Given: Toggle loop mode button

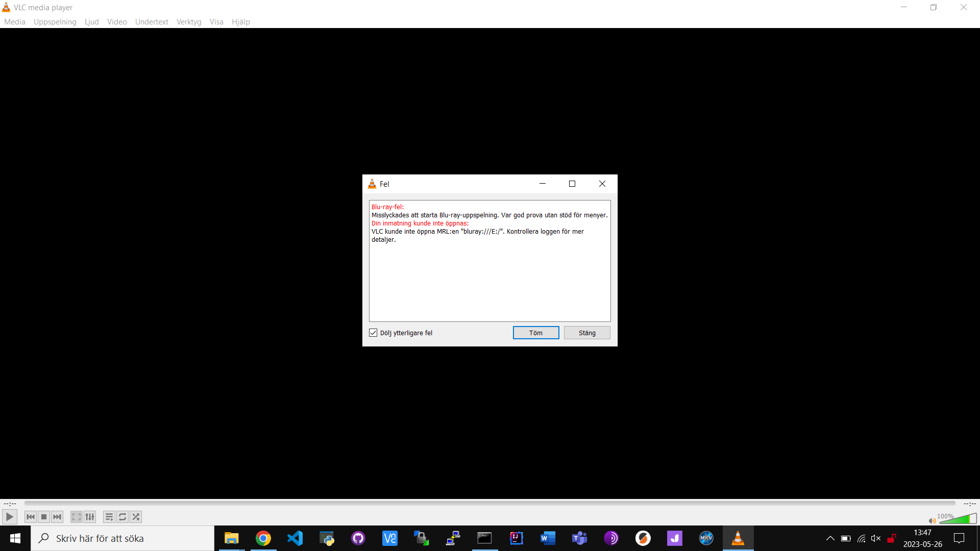Looking at the screenshot, I should [x=122, y=517].
